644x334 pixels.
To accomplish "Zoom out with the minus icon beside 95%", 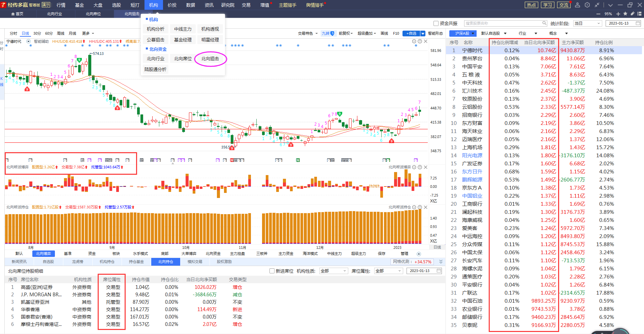I will point(598,14).
